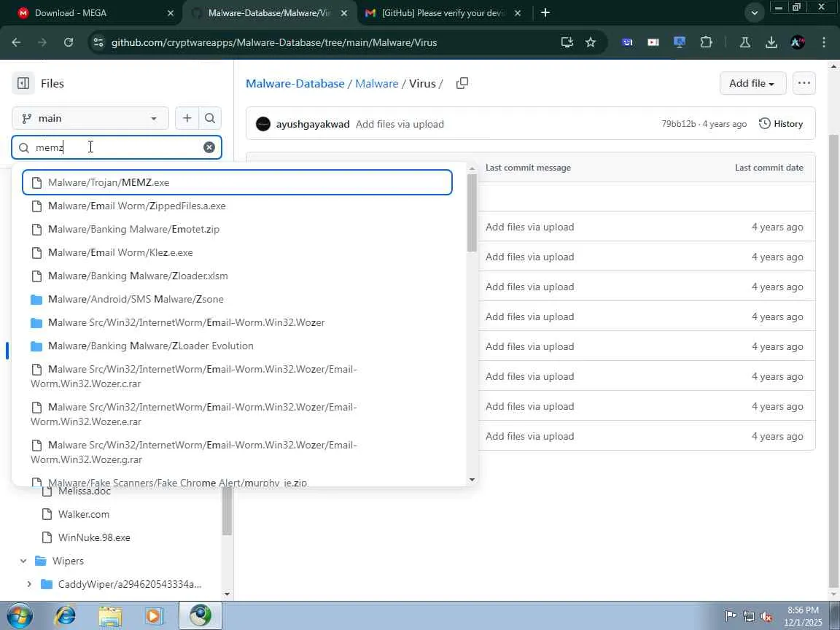Click the search results scrollbar thumb
This screenshot has width=840, height=630.
[472, 213]
